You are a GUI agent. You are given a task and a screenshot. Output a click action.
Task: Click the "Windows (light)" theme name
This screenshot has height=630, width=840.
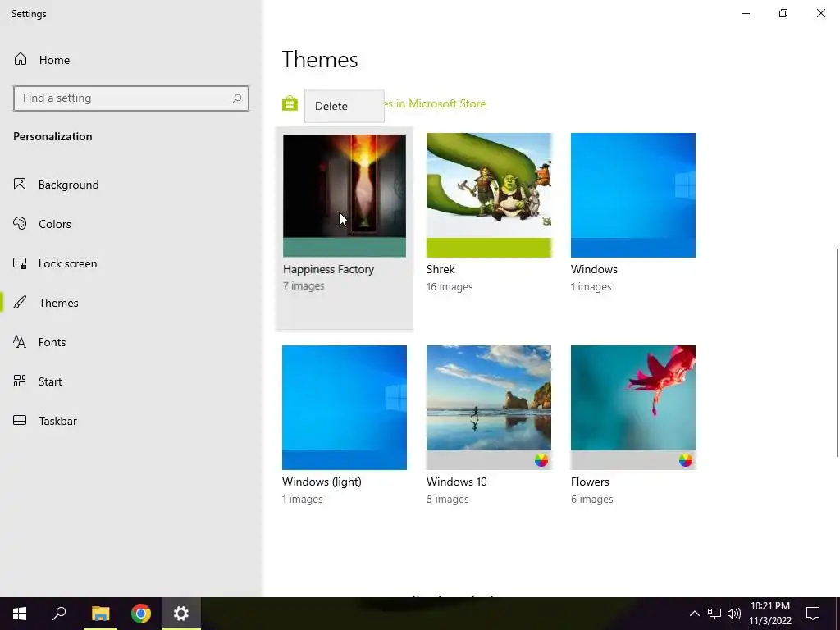coord(322,482)
